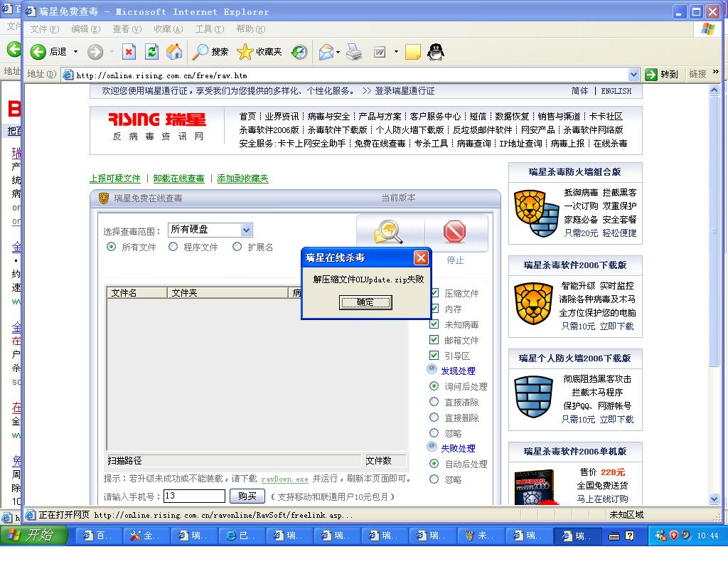Open the Back button history dropdown arrow
728x569 pixels.
click(75, 52)
